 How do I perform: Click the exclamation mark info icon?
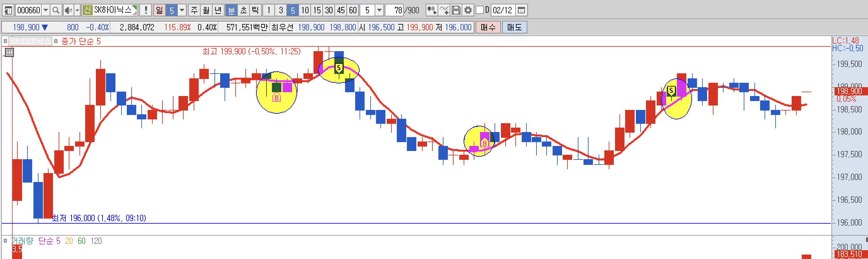point(146,10)
